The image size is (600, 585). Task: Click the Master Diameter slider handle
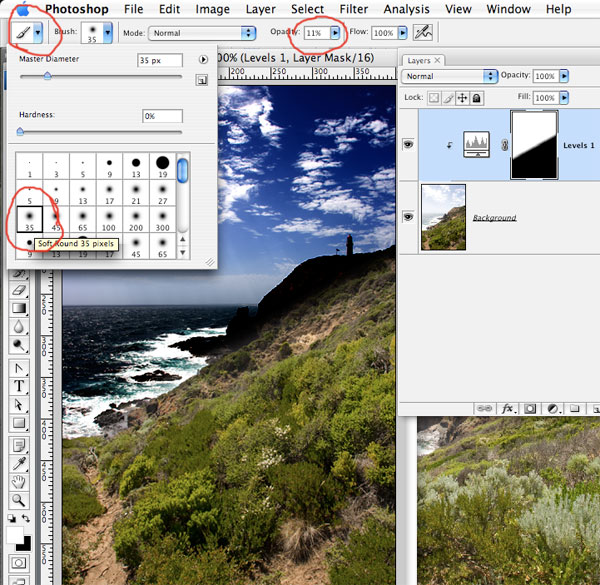[x=47, y=76]
